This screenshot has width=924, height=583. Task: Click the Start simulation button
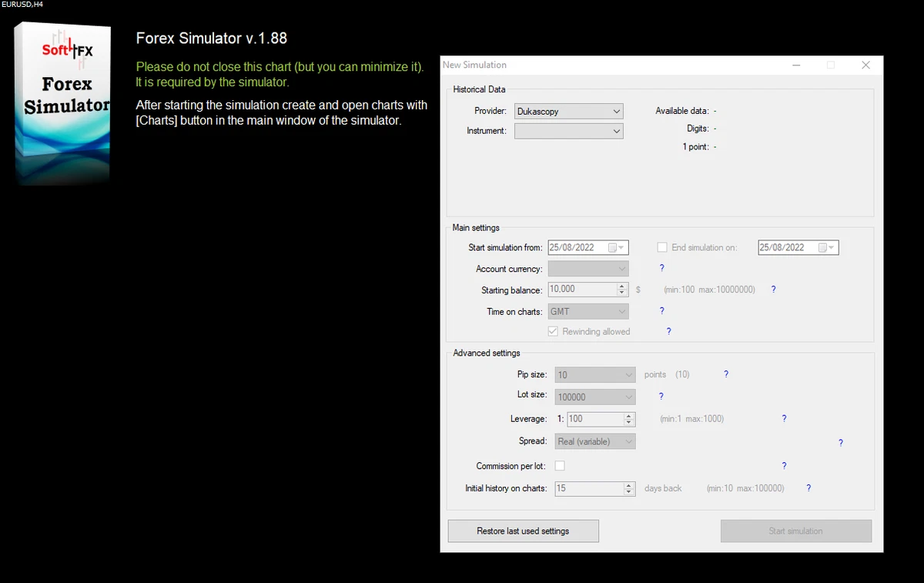796,531
